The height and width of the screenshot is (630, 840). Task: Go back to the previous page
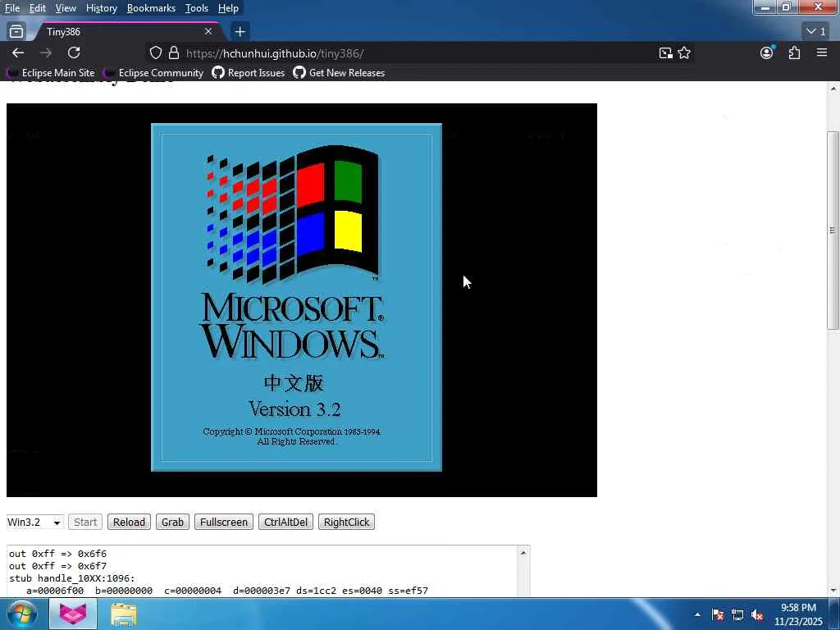[18, 53]
